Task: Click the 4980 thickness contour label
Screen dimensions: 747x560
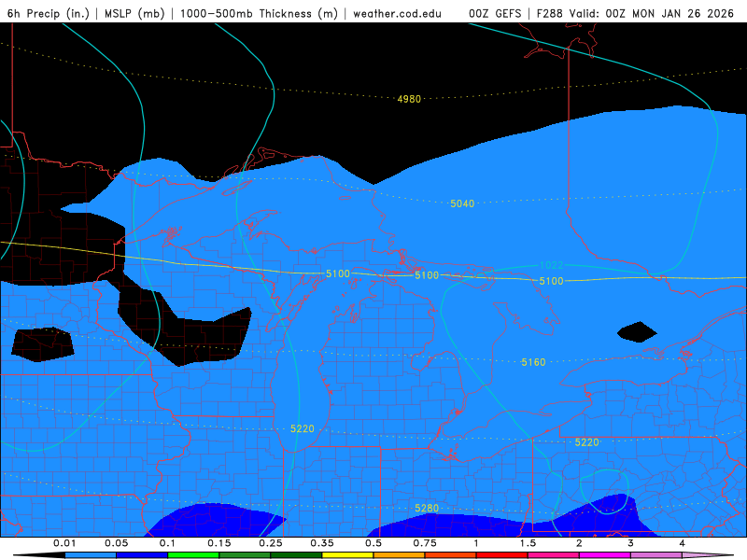Action: point(409,99)
